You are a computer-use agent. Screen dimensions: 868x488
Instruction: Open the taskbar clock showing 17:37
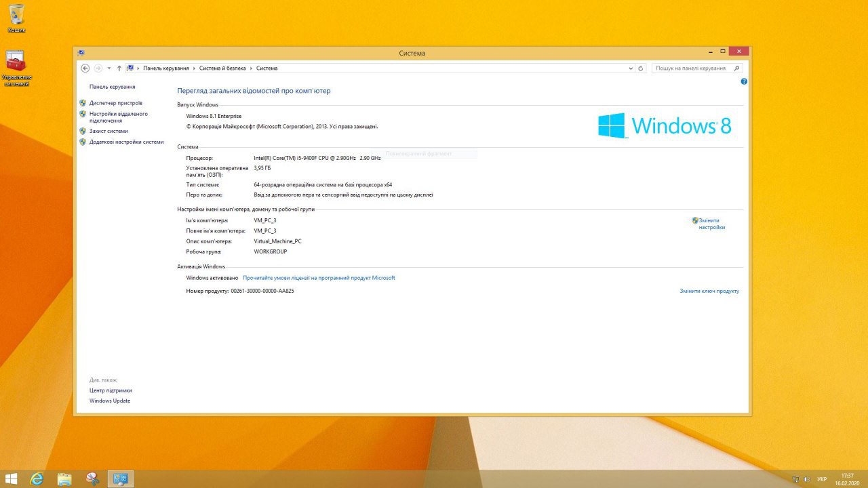point(847,479)
